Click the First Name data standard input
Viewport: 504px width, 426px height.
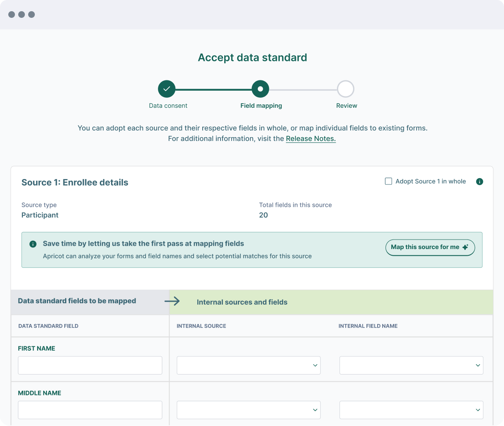90,365
